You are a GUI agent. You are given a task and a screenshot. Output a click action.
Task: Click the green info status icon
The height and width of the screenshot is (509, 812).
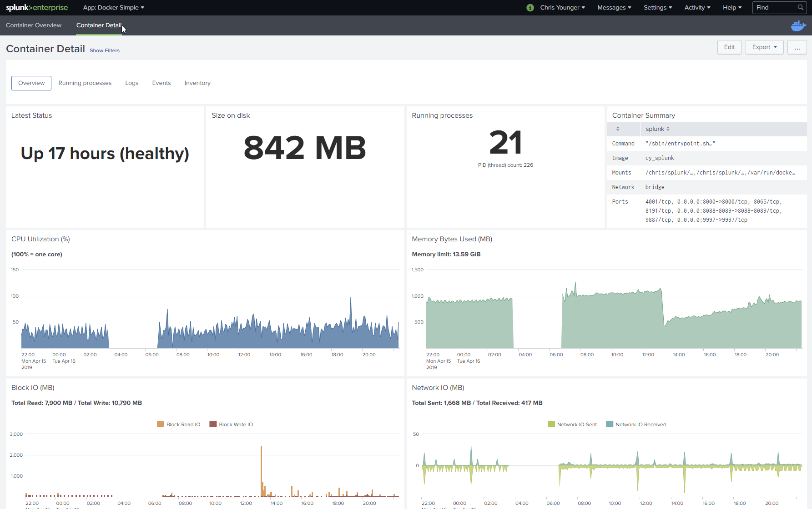tap(530, 8)
